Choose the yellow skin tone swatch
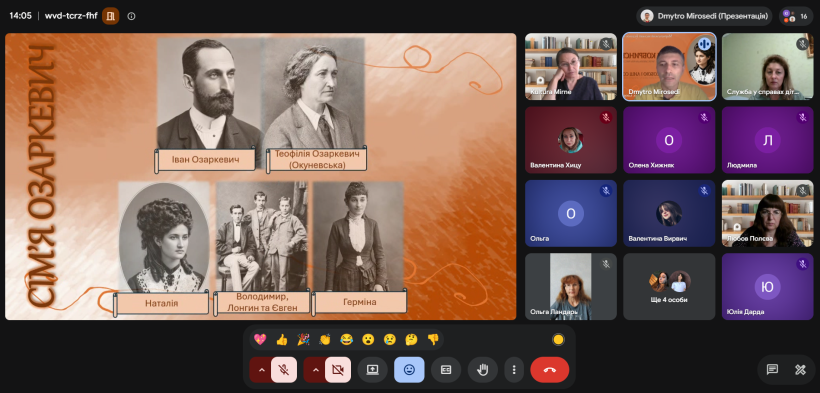The width and height of the screenshot is (820, 393). tap(558, 340)
